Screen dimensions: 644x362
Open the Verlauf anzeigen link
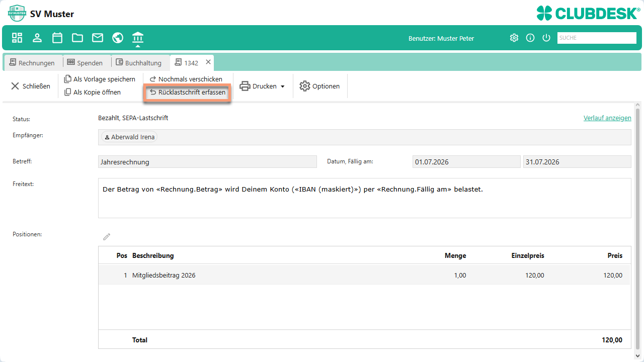tap(607, 118)
